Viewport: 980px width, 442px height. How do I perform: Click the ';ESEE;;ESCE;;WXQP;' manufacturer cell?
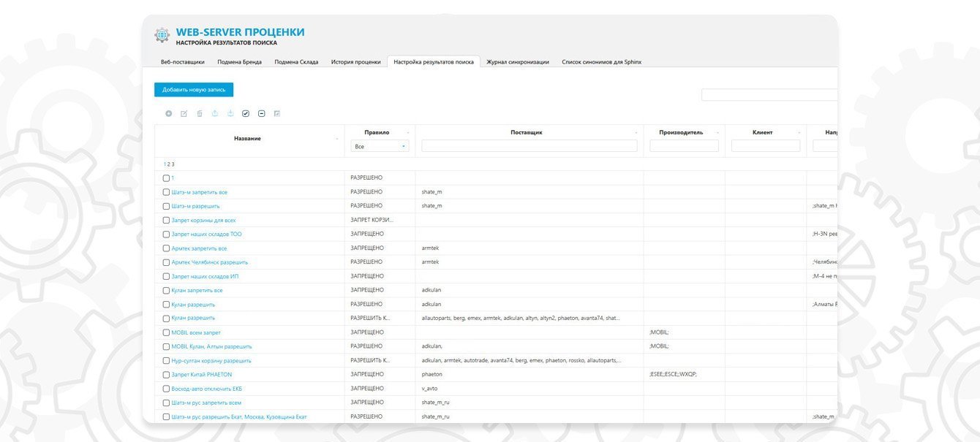click(685, 375)
